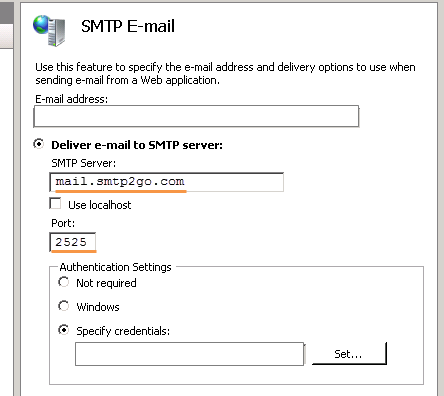Enable the Use localhost checkbox
The image size is (444, 396).
(55, 203)
